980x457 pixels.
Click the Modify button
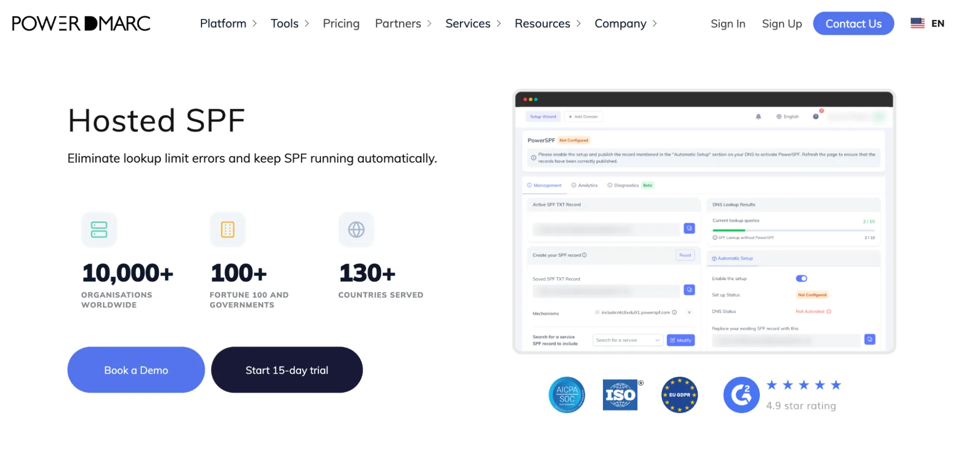pos(681,340)
